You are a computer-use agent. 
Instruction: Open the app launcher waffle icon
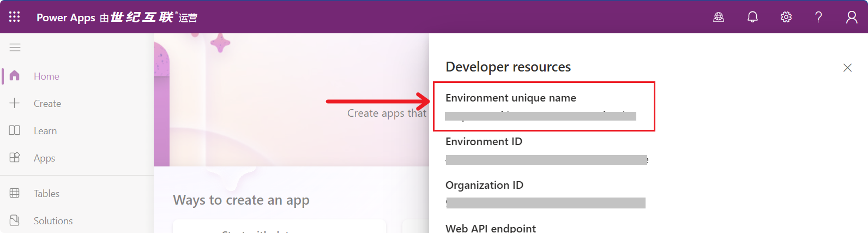coord(15,17)
